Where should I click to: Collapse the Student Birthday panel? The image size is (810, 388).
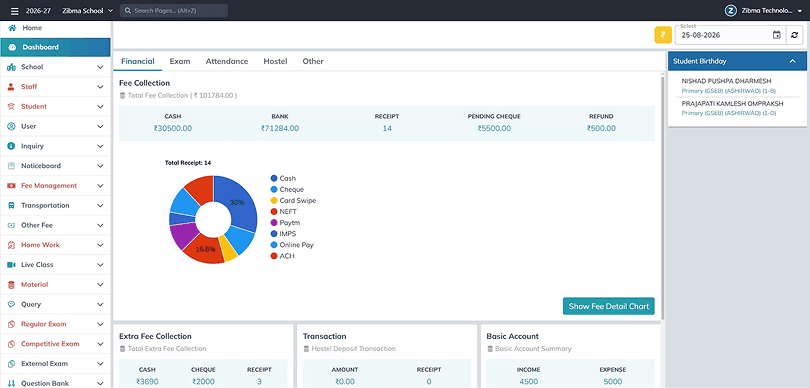click(x=792, y=61)
